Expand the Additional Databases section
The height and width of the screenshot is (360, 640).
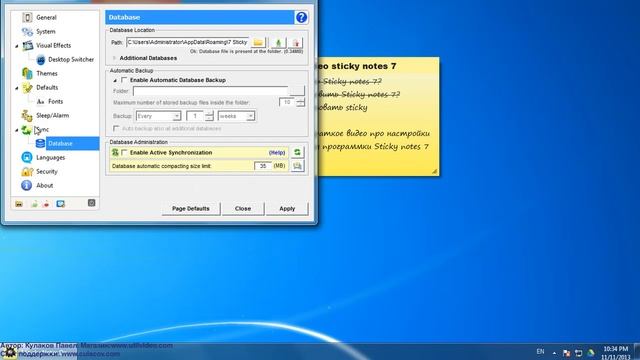click(114, 58)
